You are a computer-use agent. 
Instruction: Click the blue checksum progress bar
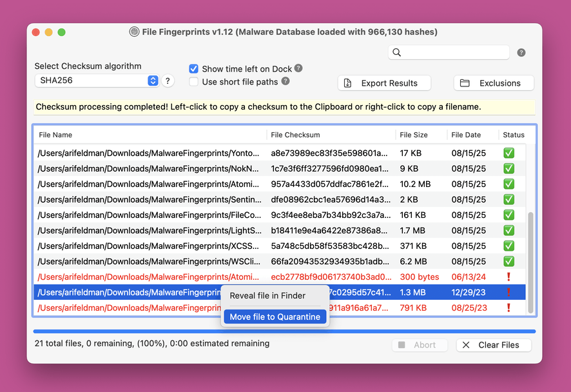point(284,331)
